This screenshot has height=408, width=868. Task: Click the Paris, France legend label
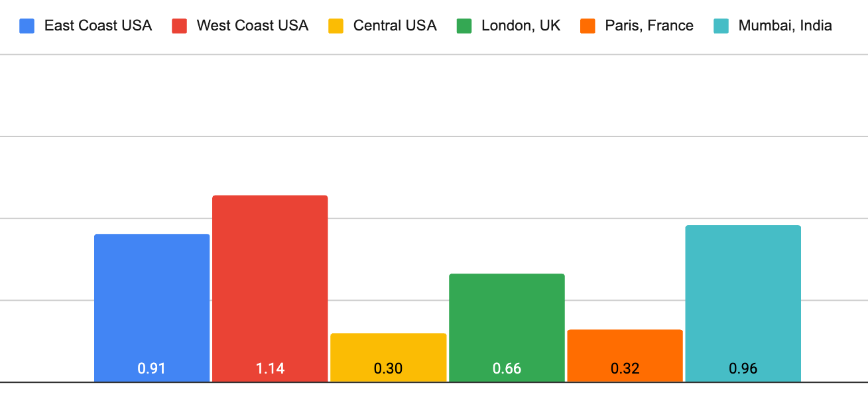coord(649,26)
